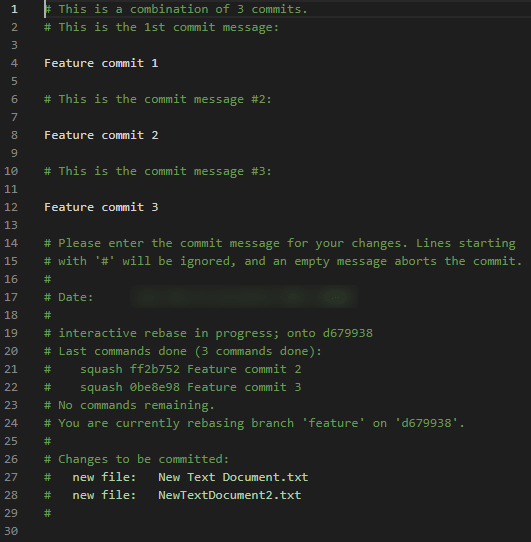Click the '1st commit message' comment line
This screenshot has width=531, height=542.
(161, 27)
